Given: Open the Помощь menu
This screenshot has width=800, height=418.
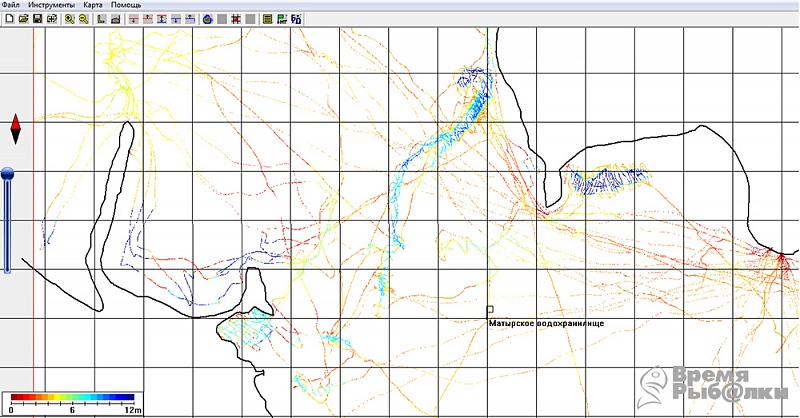Looking at the screenshot, I should (x=126, y=5).
